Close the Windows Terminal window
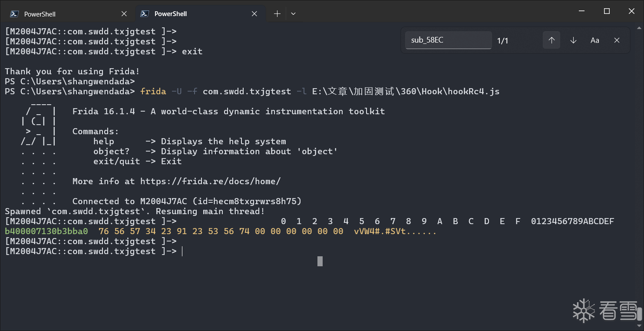The width and height of the screenshot is (644, 331). 631,11
